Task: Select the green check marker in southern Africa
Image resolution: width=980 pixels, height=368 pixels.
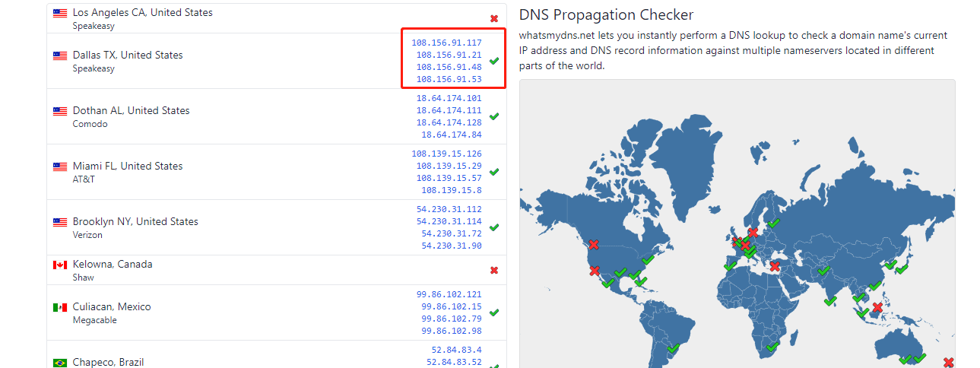Action: tap(772, 347)
